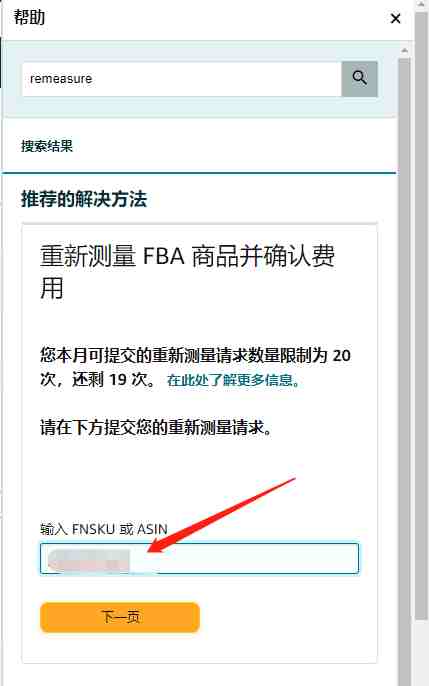Open the 搜索结果 tab
The image size is (429, 686).
click(47, 146)
